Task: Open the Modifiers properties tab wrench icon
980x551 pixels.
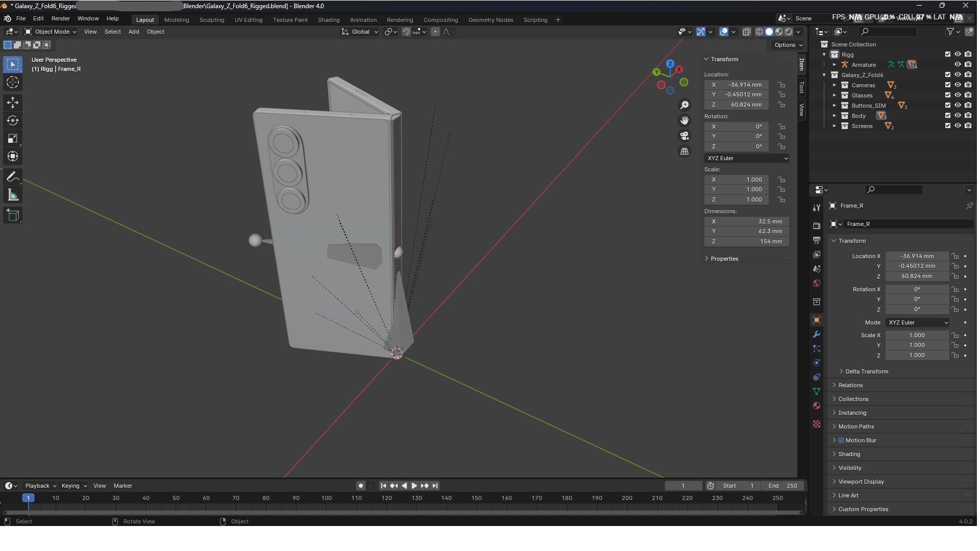Action: click(x=817, y=334)
